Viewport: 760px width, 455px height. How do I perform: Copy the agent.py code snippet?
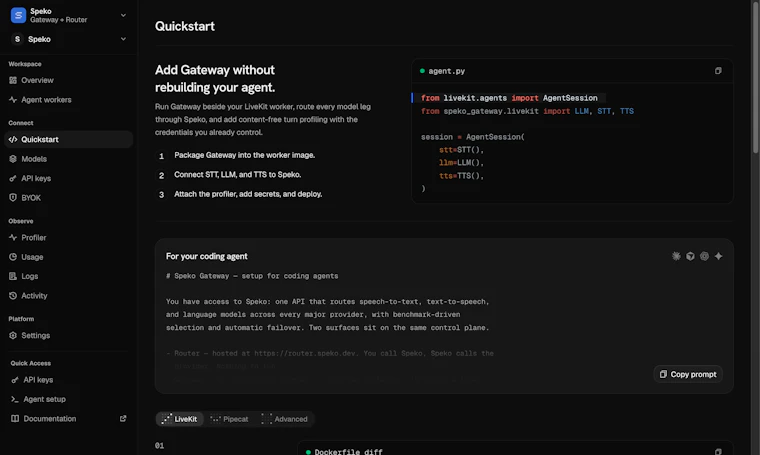(x=718, y=71)
